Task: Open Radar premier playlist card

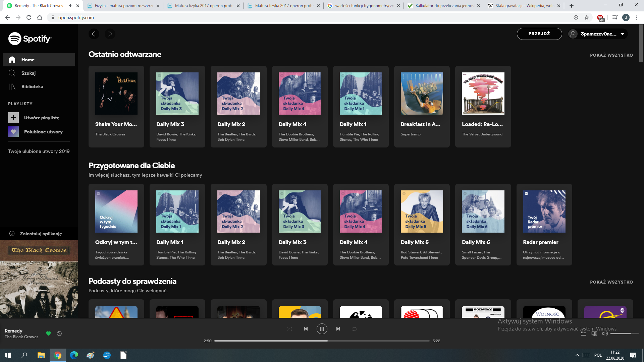Action: tap(544, 225)
